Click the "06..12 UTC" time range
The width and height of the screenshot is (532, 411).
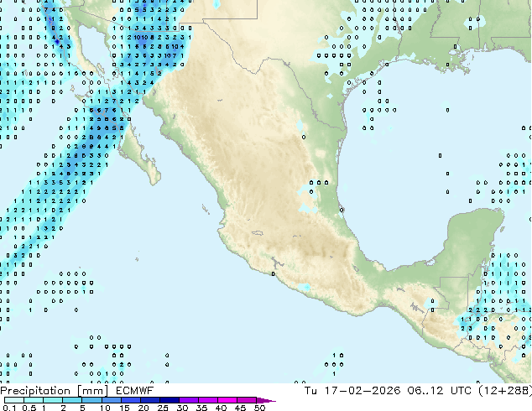click(x=440, y=391)
